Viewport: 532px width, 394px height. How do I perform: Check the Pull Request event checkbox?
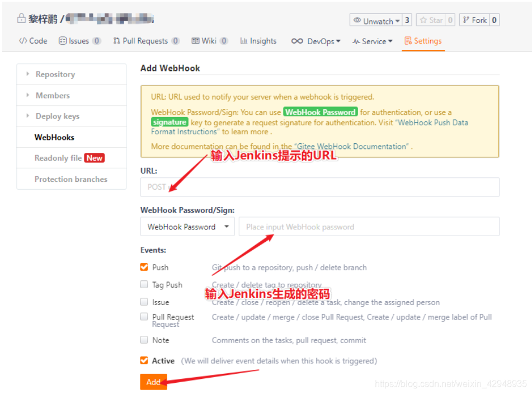144,317
